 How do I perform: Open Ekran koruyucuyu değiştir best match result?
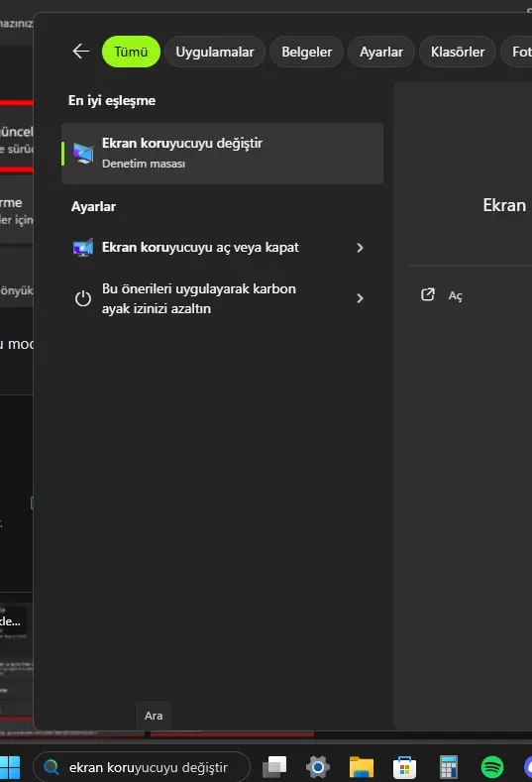(222, 153)
